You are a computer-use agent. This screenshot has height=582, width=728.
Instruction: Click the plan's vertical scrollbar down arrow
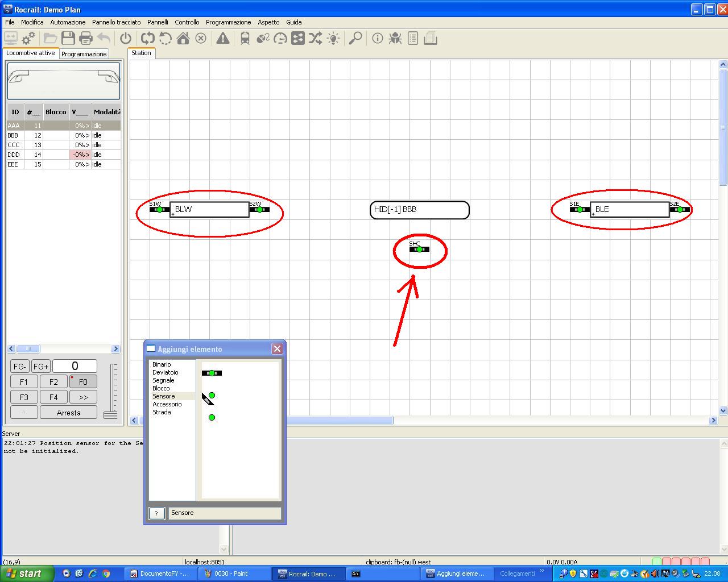pos(723,410)
